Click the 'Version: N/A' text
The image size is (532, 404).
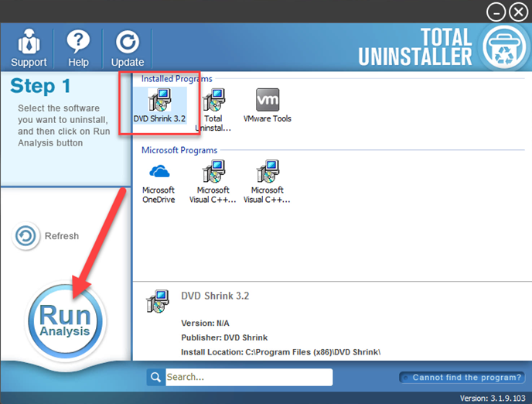[205, 323]
